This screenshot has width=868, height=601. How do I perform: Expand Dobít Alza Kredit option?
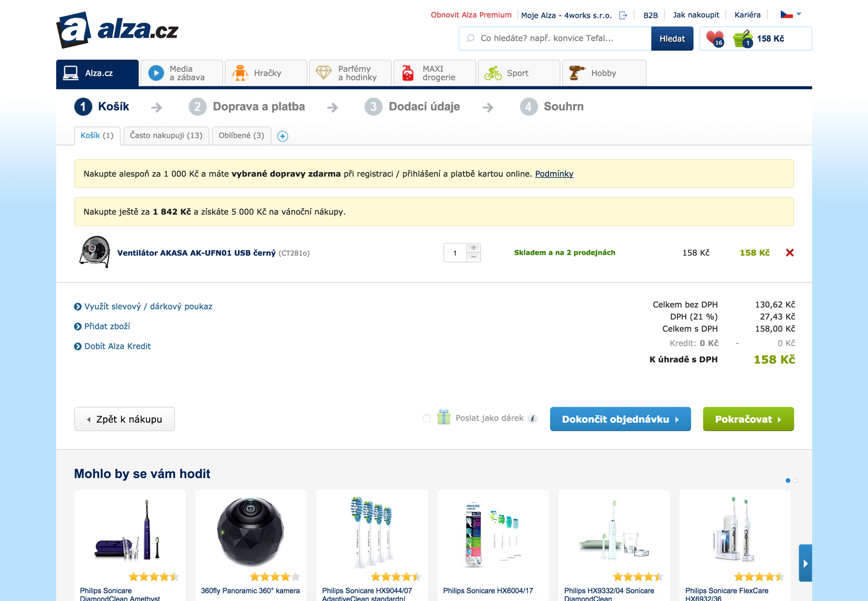click(112, 346)
